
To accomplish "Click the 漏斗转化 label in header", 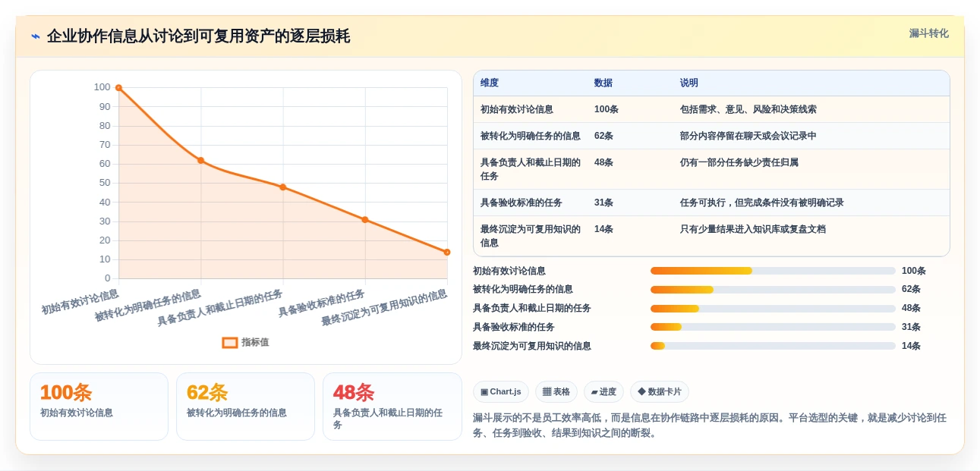I will tap(928, 33).
